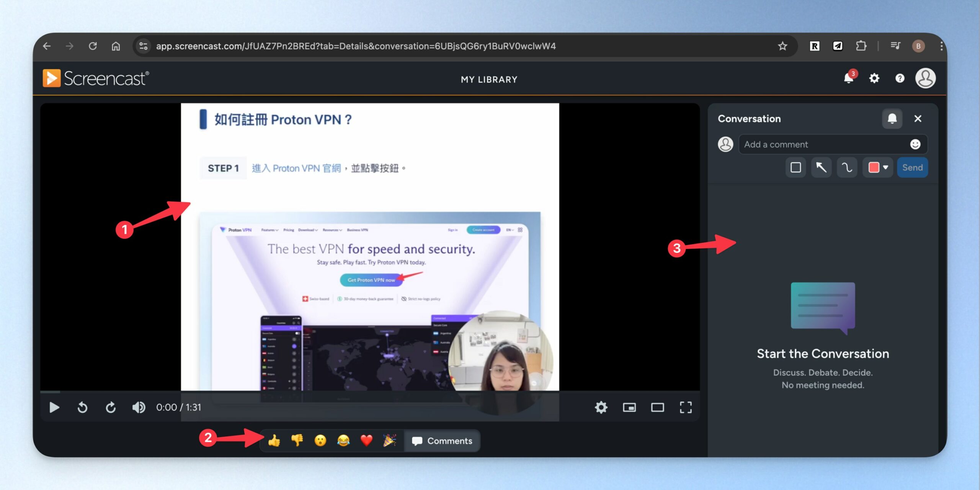Select the arrow annotation tool
Screen dimensions: 980x490
pyautogui.click(x=821, y=167)
